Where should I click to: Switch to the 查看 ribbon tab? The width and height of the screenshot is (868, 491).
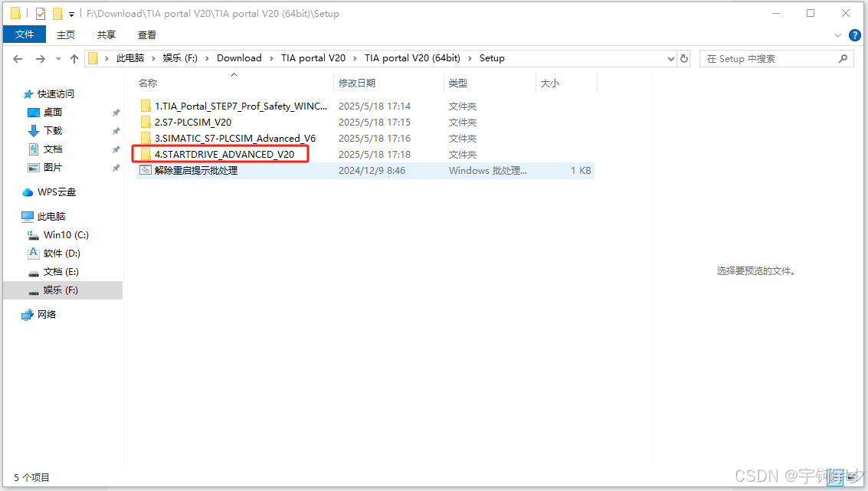pyautogui.click(x=146, y=35)
